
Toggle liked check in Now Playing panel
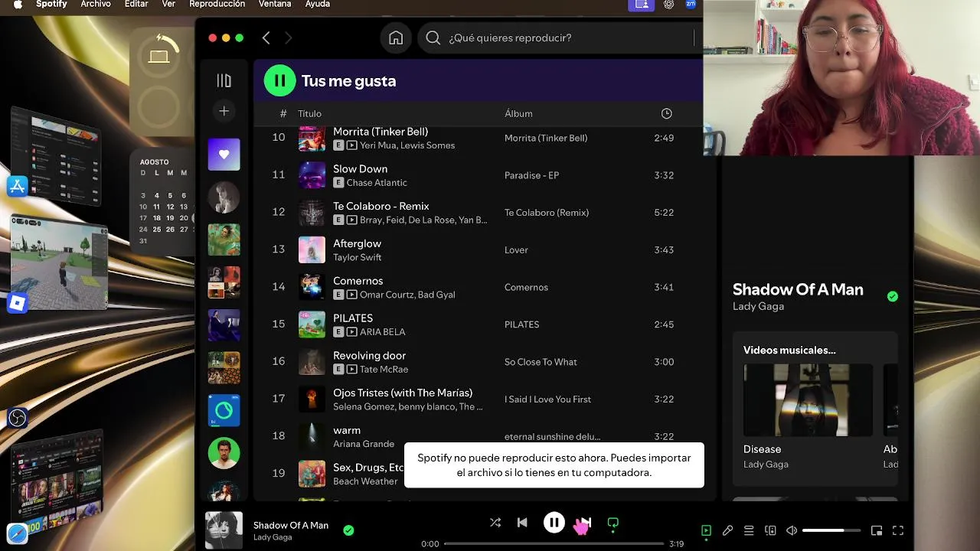[893, 296]
